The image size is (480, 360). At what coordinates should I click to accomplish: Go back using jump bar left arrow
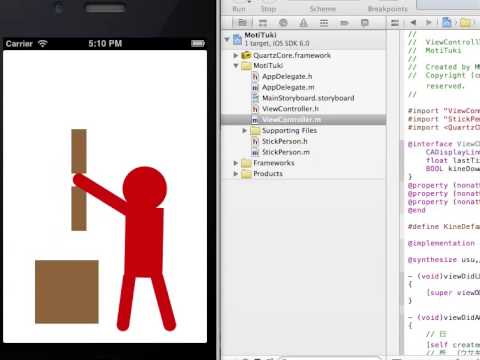(x=413, y=23)
